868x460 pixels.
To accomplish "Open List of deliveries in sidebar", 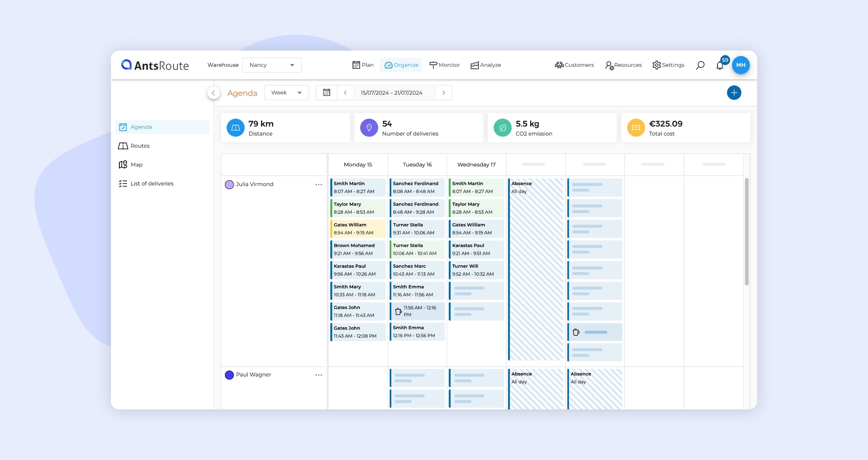I will 152,183.
